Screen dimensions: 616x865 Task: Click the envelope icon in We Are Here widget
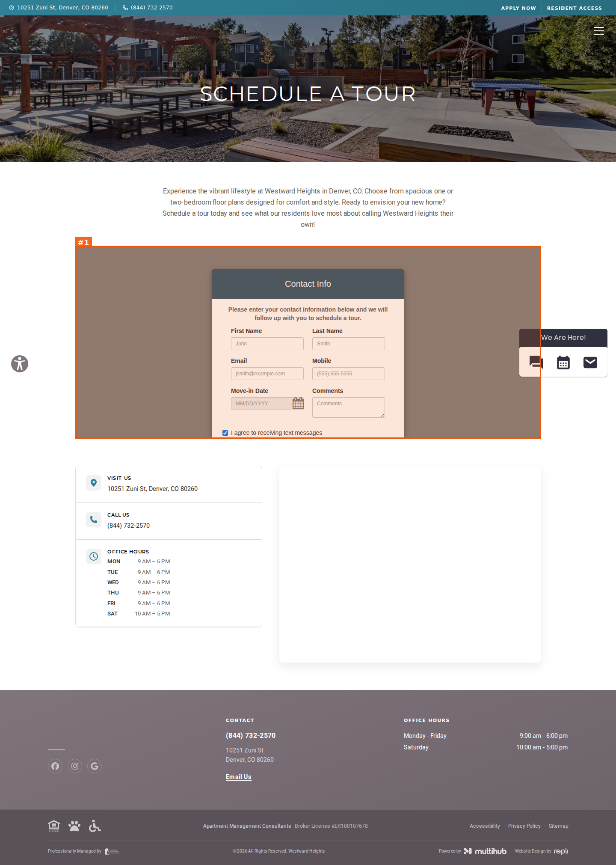click(x=590, y=363)
